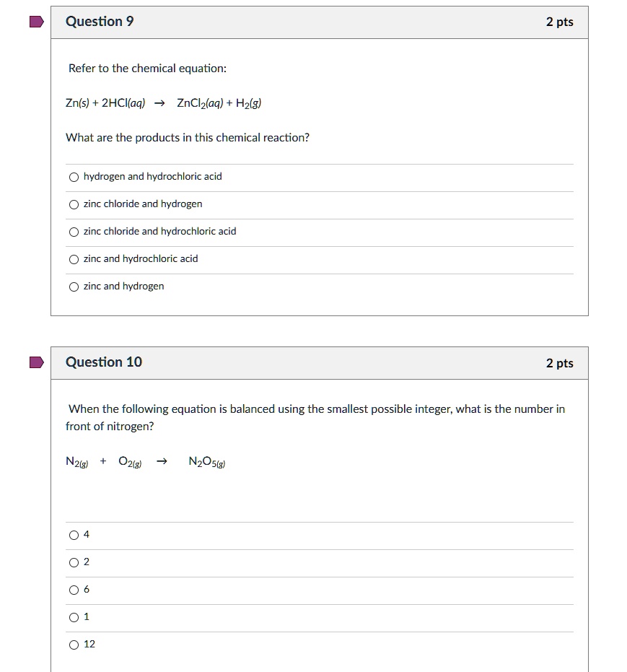Select 'zinc and hydrochloric acid' option
Screen dimensions: 627x672
(x=74, y=258)
